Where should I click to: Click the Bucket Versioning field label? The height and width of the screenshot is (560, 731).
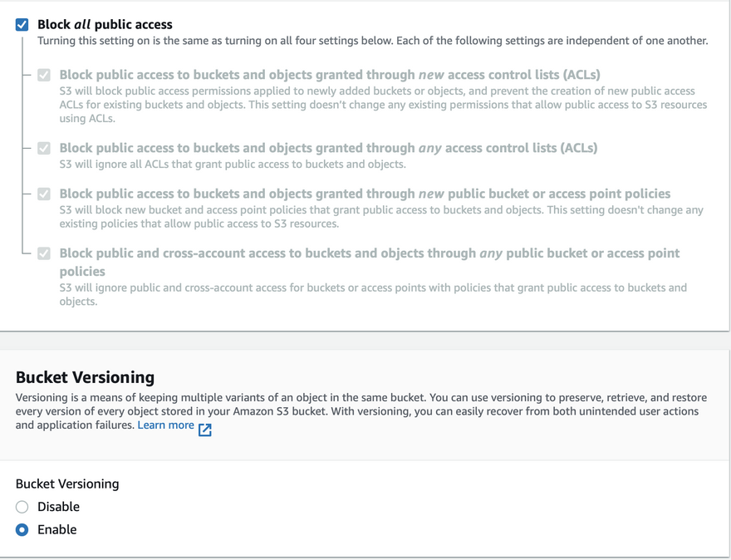67,484
